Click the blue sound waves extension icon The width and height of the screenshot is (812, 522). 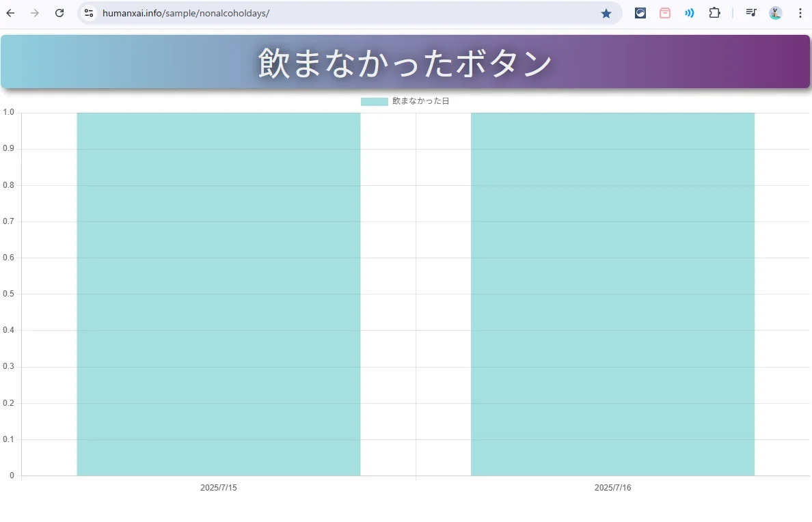[690, 13]
